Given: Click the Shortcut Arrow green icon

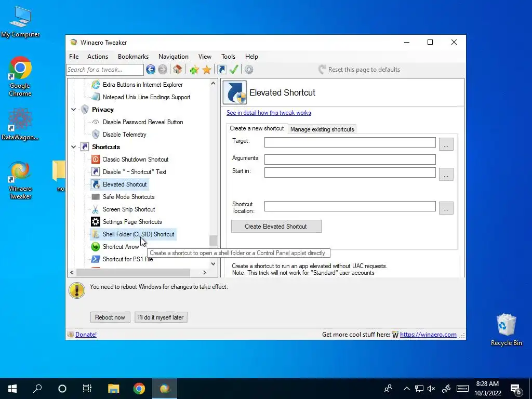Looking at the screenshot, I should (x=96, y=247).
